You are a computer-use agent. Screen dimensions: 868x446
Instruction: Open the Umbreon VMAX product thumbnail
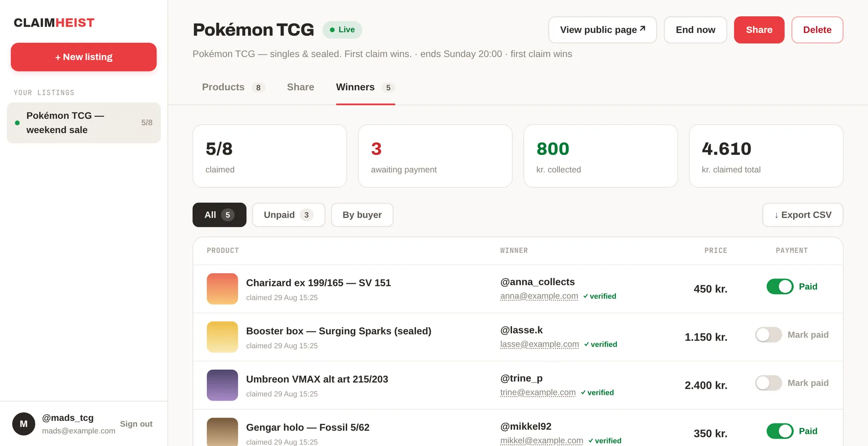tap(222, 385)
